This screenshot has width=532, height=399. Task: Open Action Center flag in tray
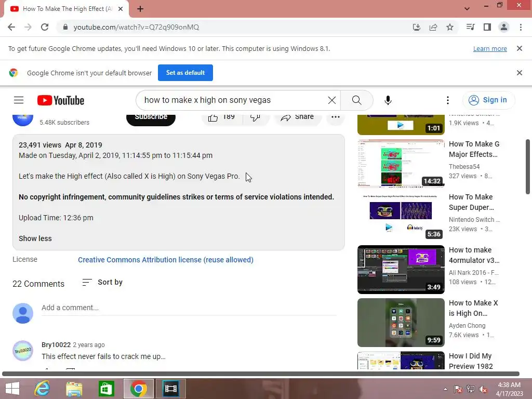[458, 389]
